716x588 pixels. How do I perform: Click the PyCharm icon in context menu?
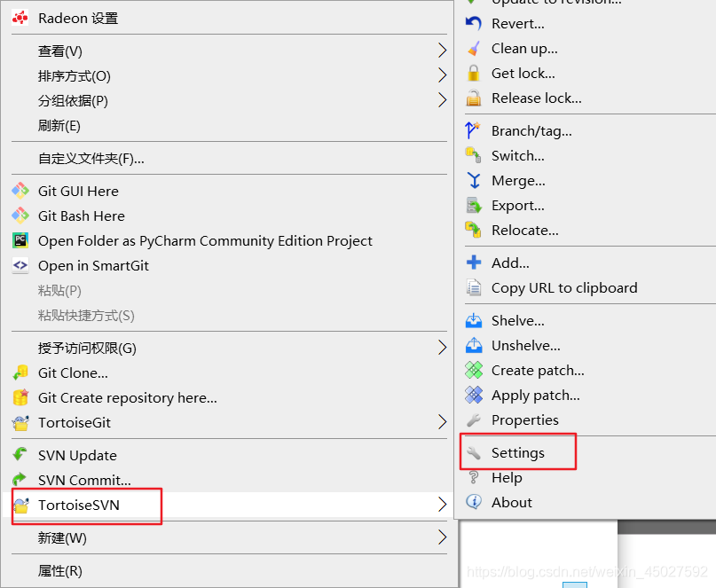20,240
